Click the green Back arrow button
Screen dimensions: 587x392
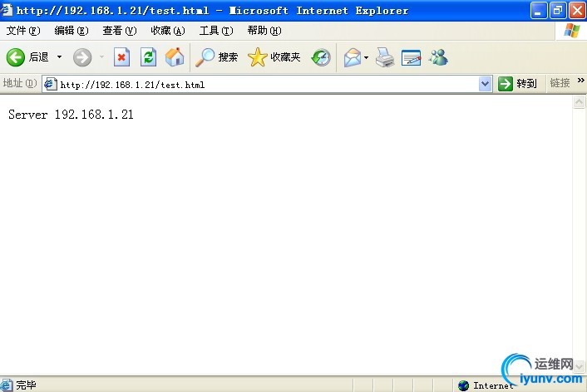click(16, 57)
